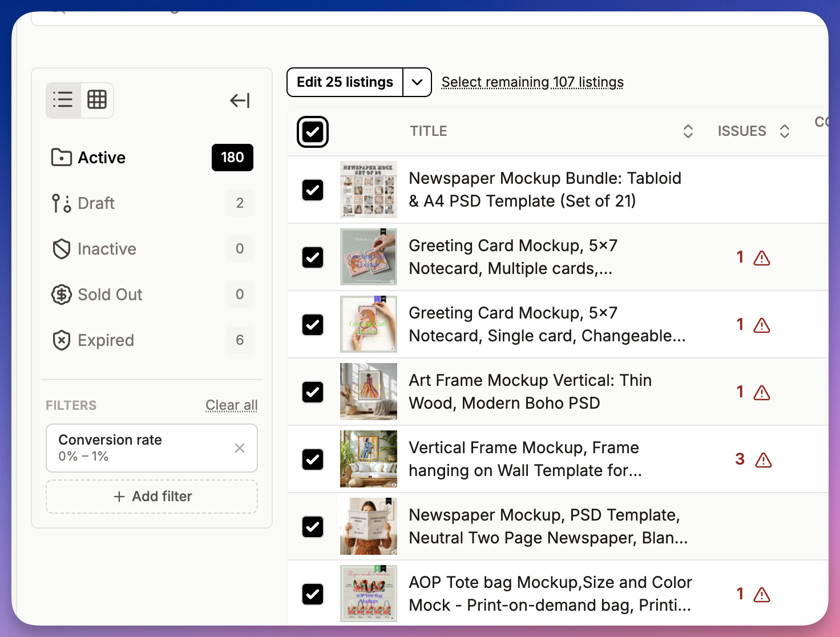Click warning icon for Single card greeting card
Screen dimensions: 840x637
tap(762, 325)
